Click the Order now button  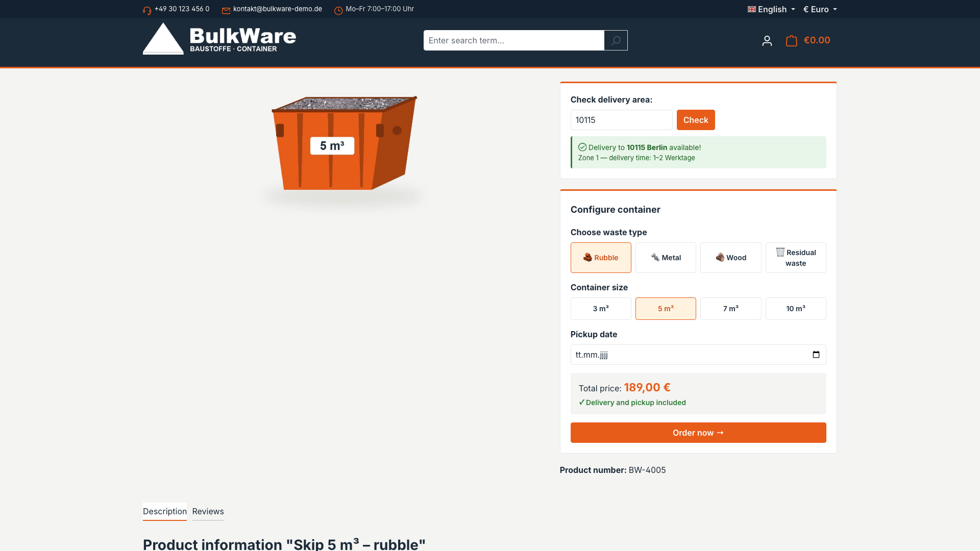pyautogui.click(x=698, y=433)
